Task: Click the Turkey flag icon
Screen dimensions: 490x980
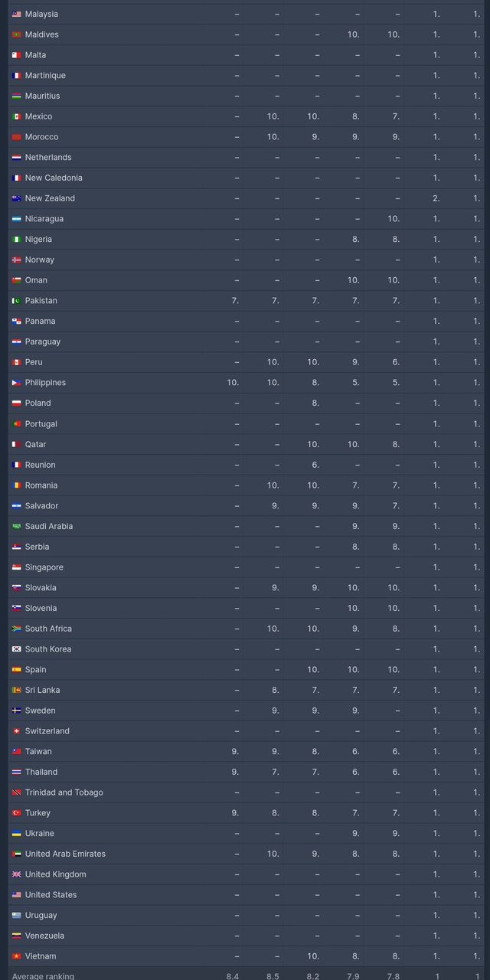Action: coord(16,813)
